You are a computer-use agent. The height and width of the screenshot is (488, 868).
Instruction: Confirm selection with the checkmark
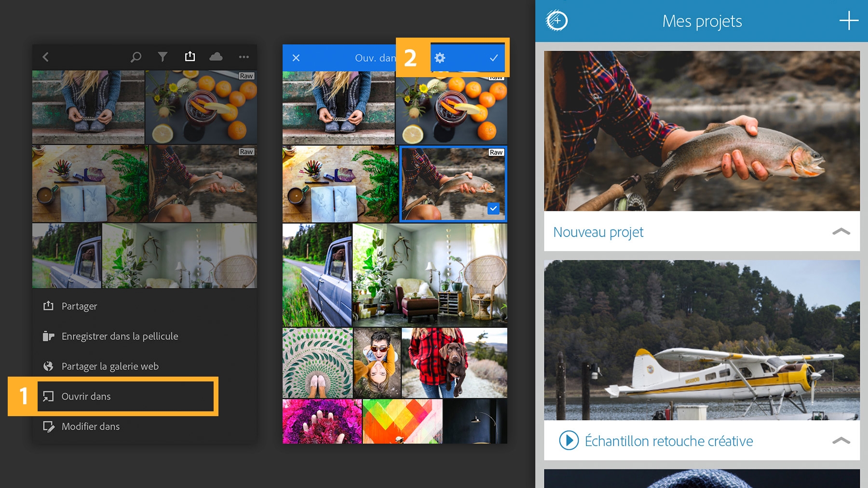[x=493, y=58]
